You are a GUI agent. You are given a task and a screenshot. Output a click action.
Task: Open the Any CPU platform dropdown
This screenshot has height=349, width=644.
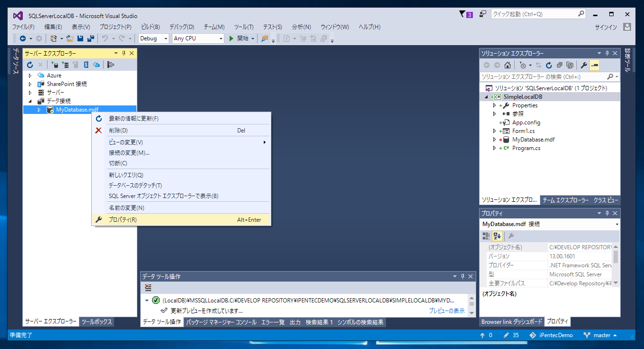(198, 38)
